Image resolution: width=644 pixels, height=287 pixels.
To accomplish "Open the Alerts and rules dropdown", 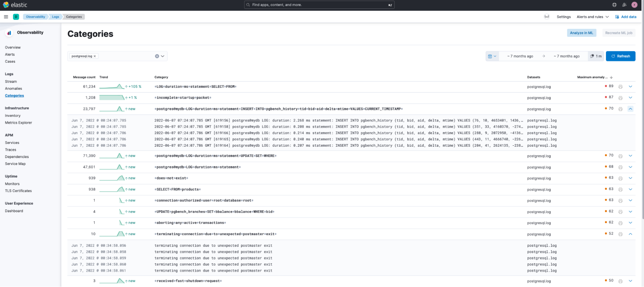I will tap(592, 17).
